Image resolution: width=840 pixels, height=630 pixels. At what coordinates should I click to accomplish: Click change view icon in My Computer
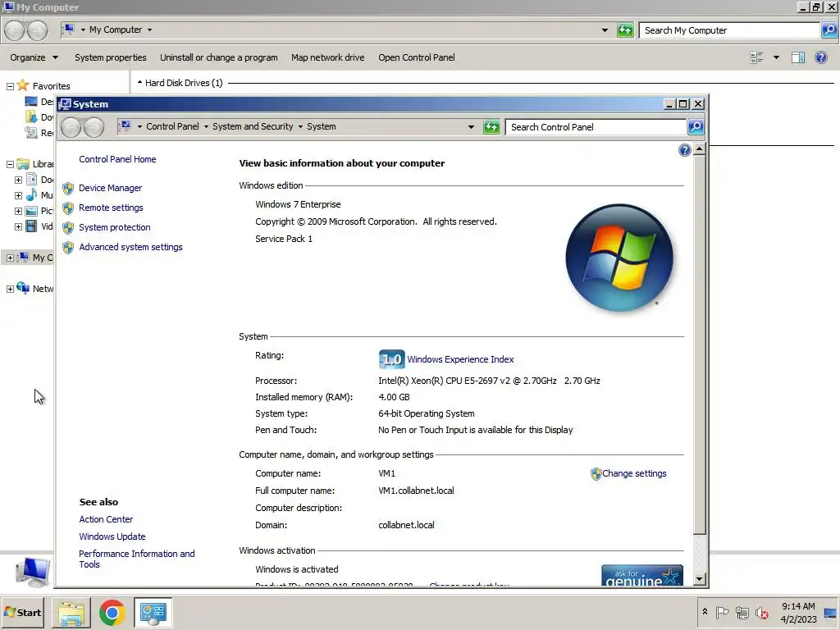click(x=756, y=57)
